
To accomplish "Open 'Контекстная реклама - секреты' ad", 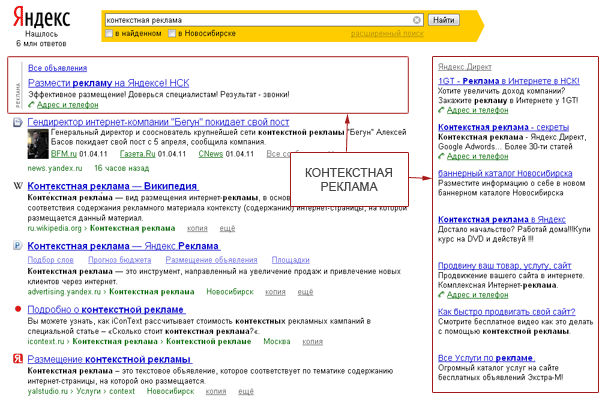I will [504, 127].
